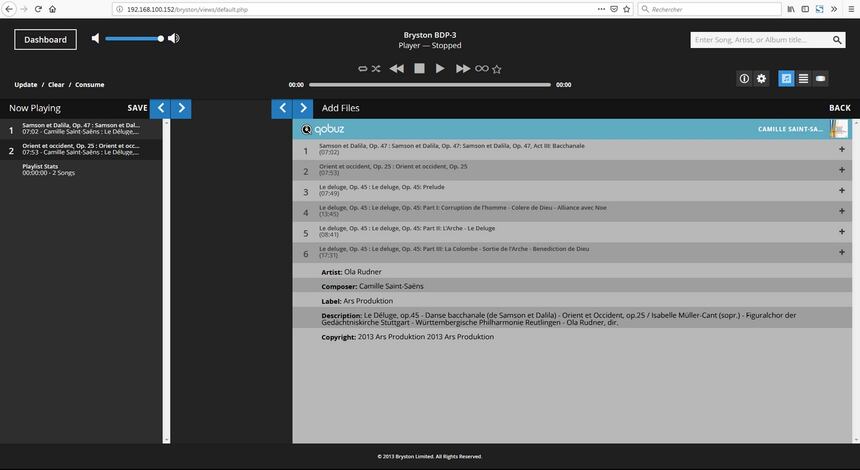Click Composer: Camille Saint-Saëns line
860x470 pixels.
pos(572,286)
